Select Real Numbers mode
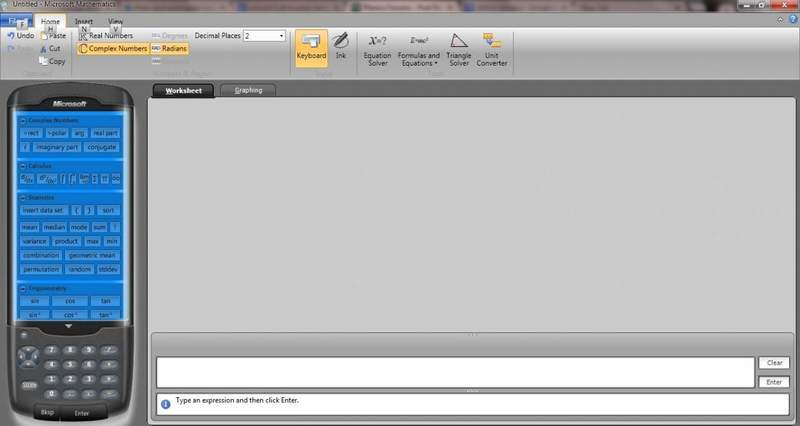This screenshot has width=800, height=426. [106, 36]
